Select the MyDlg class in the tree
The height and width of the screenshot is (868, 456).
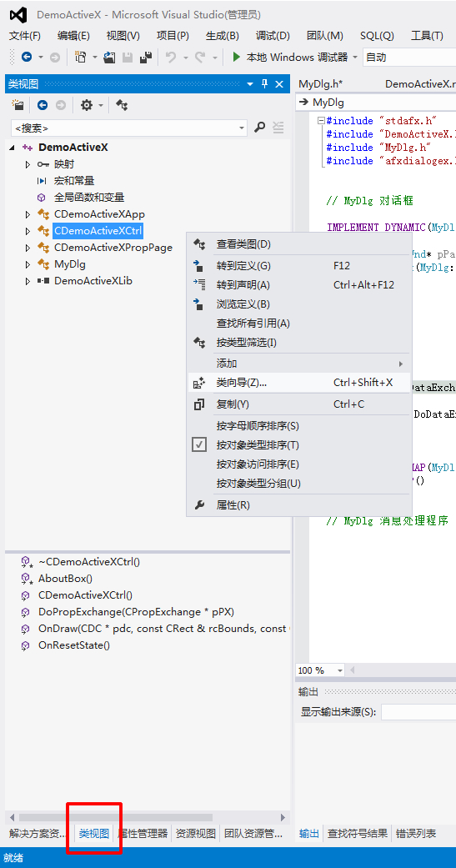[x=70, y=264]
